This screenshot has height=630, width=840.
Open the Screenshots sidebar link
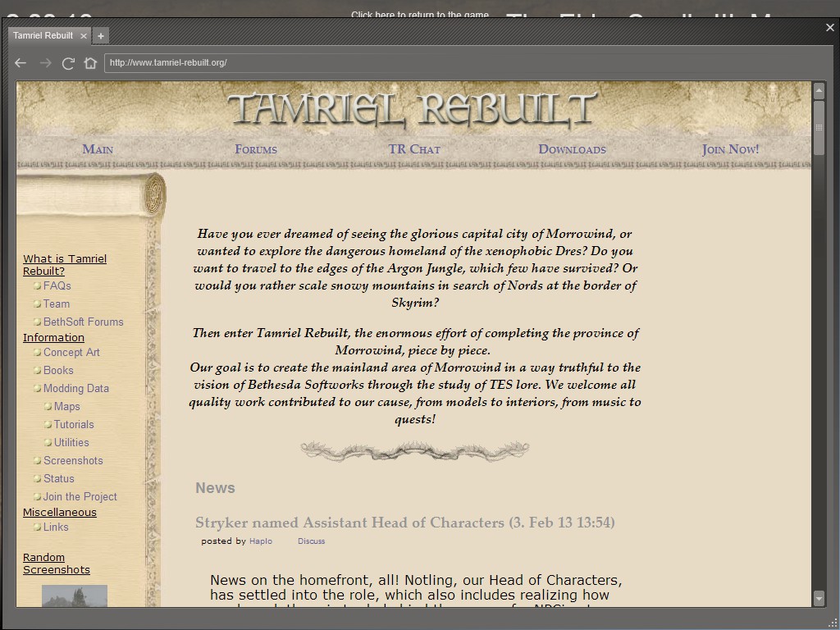73,461
